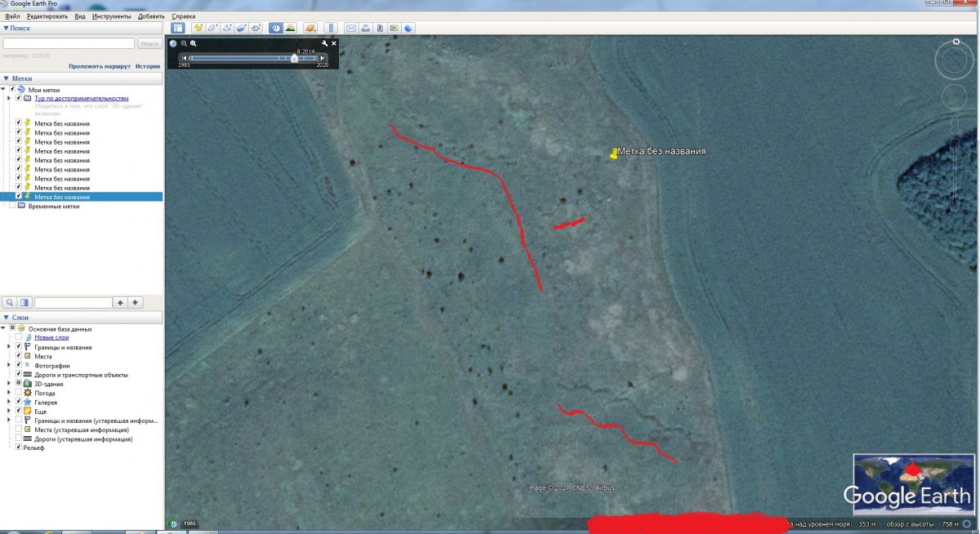Collapse the Поиск panel header
The width and height of the screenshot is (980, 534).
pyautogui.click(x=82, y=28)
